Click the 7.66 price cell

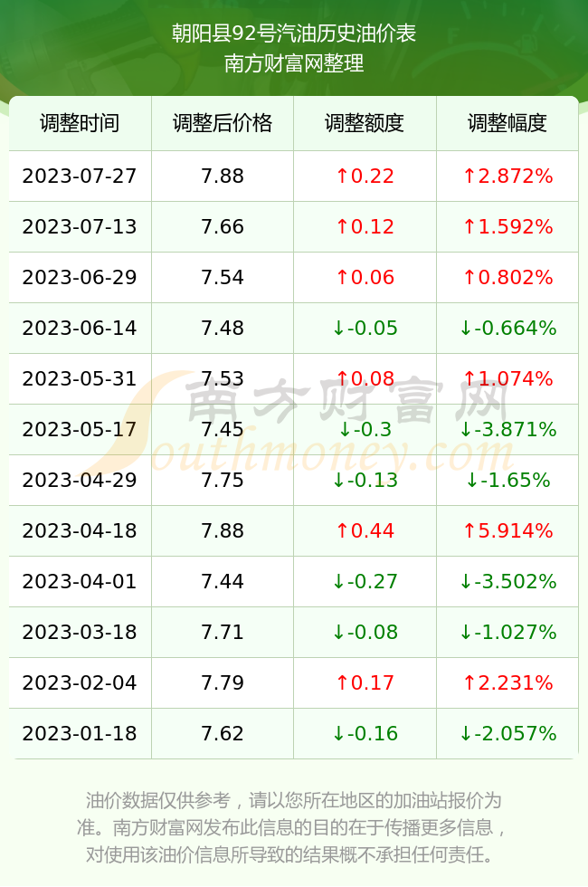pyautogui.click(x=223, y=227)
